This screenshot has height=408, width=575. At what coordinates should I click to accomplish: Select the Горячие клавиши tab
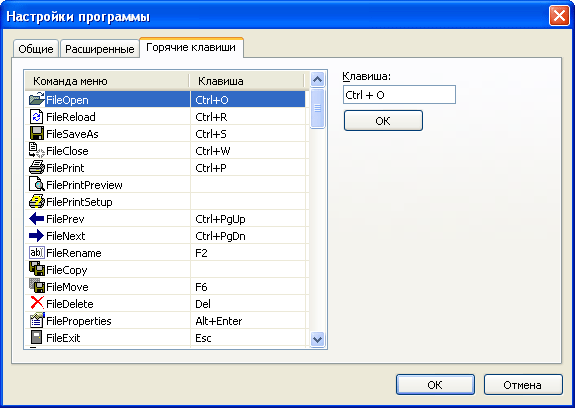pos(191,47)
